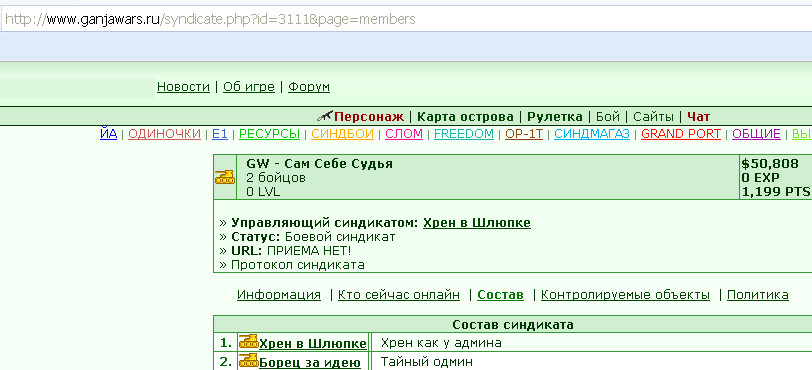Click the rifle icon beside Персонаж
Screen dimensions: 812x370
324,115
